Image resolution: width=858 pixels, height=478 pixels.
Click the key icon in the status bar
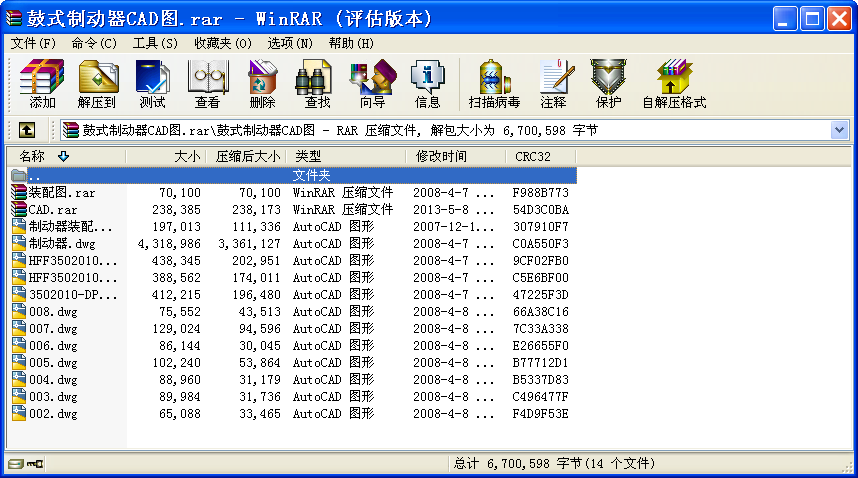(35, 464)
